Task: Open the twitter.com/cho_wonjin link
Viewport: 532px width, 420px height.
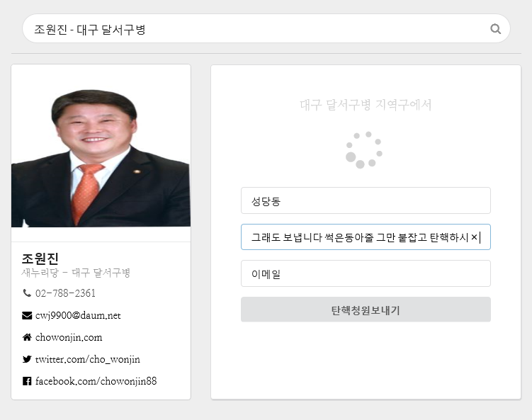Action: point(88,359)
